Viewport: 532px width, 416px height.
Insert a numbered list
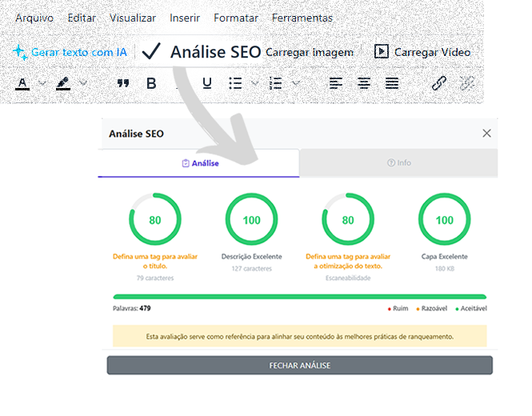tap(275, 83)
